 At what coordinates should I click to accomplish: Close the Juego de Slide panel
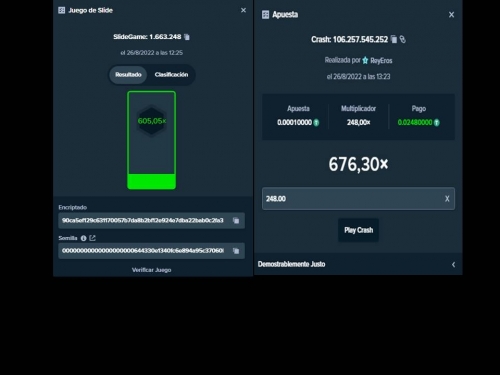(243, 10)
